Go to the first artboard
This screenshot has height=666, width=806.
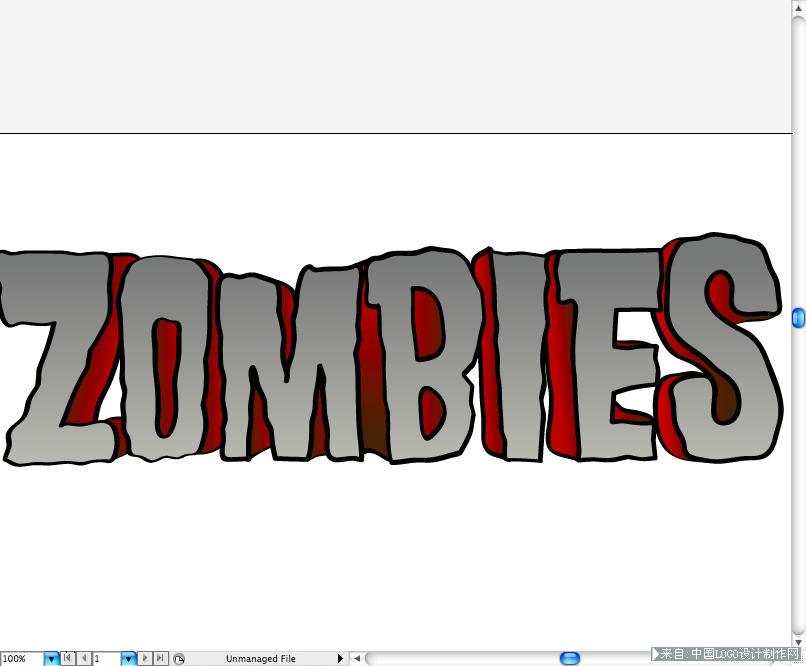68,658
